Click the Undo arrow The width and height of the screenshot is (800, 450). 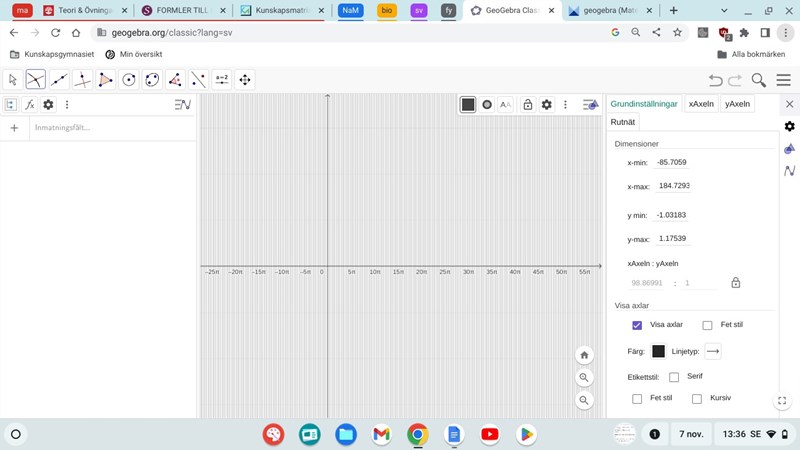pos(715,80)
